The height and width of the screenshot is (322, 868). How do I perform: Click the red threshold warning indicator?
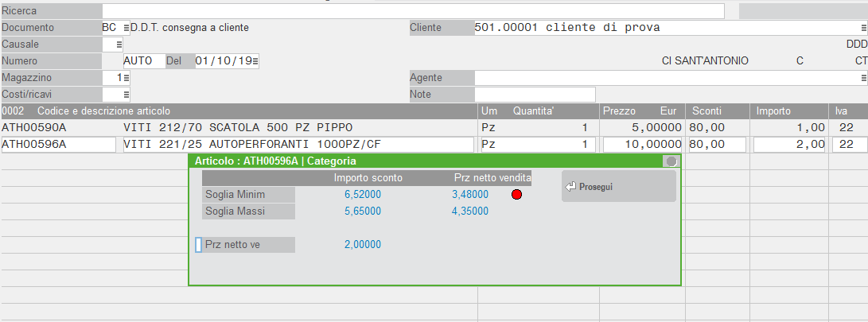click(516, 195)
